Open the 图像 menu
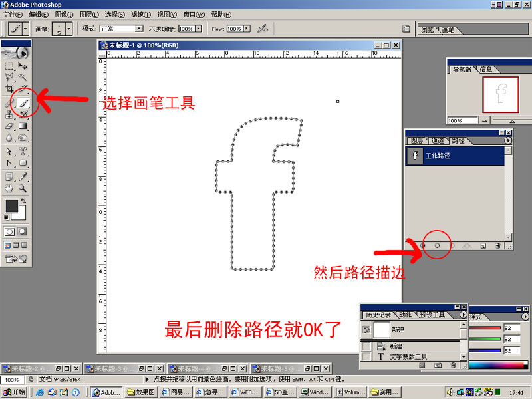This screenshot has height=399, width=532. (65, 14)
